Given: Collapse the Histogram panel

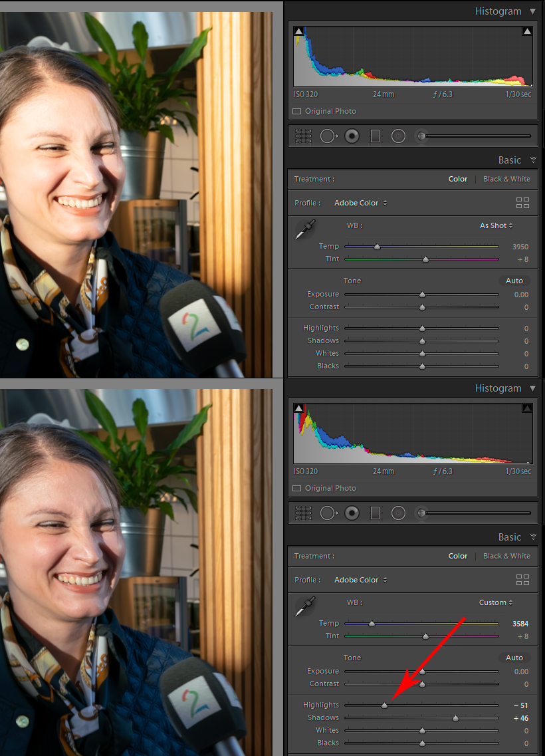Looking at the screenshot, I should (534, 11).
